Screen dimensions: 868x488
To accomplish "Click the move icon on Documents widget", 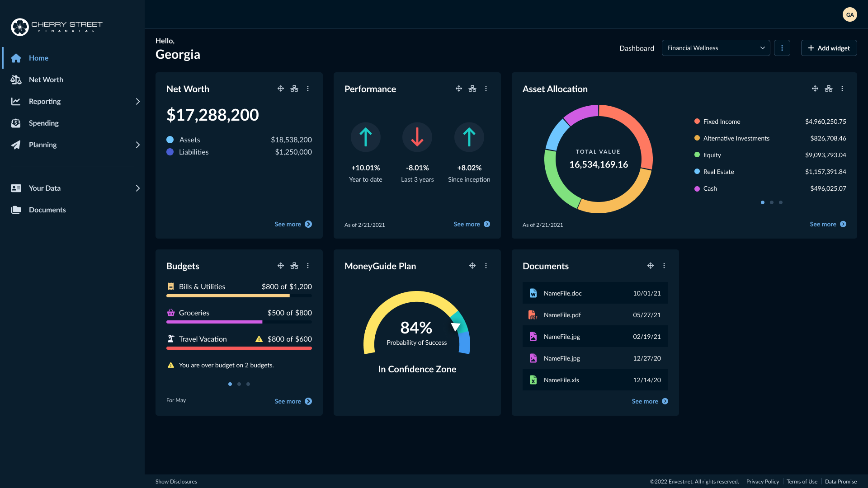I will (651, 266).
